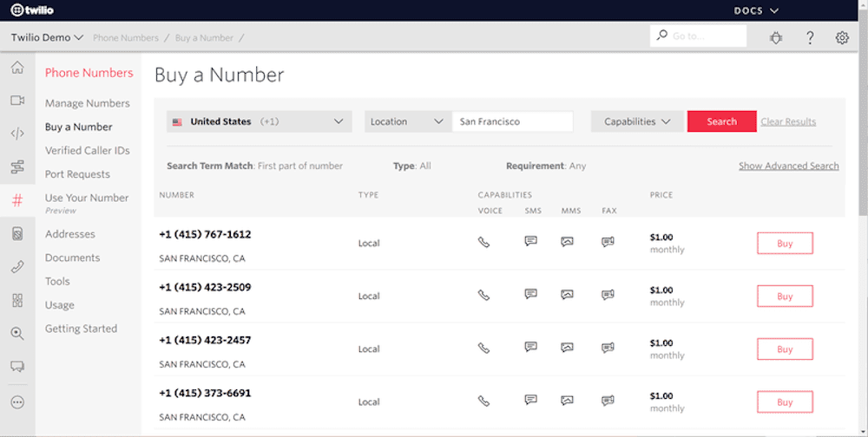Open the Voice phone handset sidebar icon
The width and height of the screenshot is (868, 437).
17,267
